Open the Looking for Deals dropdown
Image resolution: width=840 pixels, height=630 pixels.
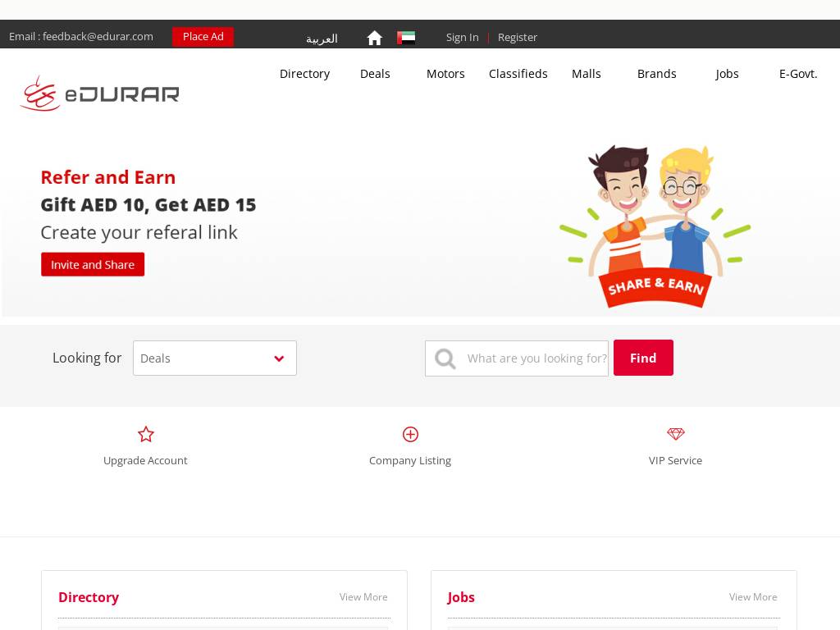215,358
